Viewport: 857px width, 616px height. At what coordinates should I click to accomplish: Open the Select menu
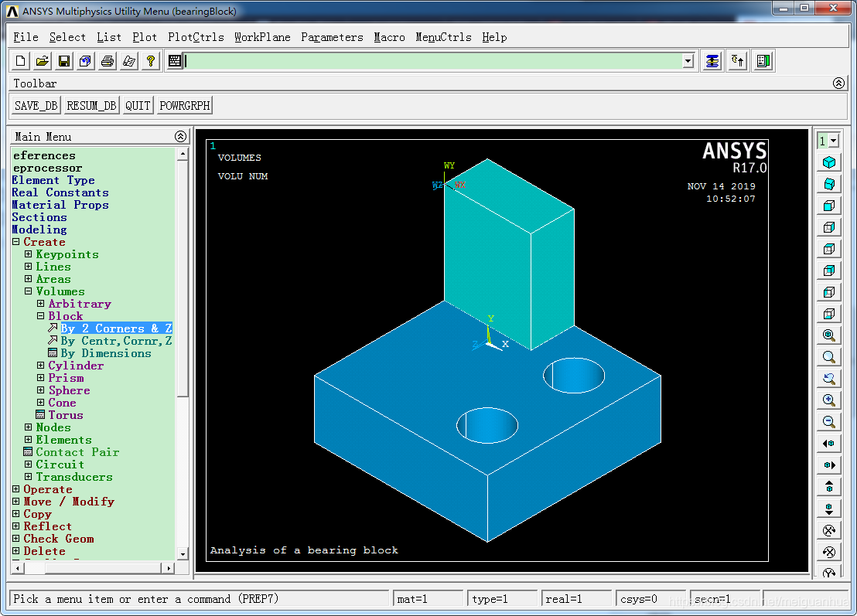click(67, 37)
